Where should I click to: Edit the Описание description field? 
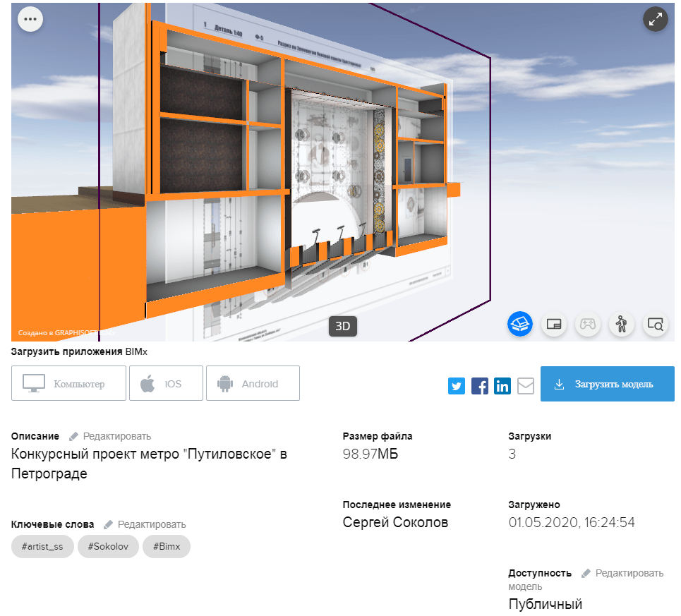pyautogui.click(x=110, y=436)
